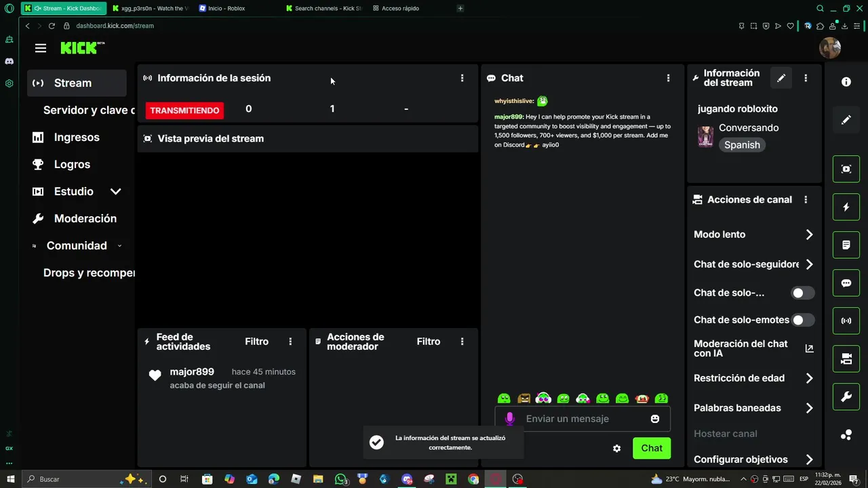868x488 pixels.
Task: Open Información del stream three-dot menu
Action: pos(806,78)
